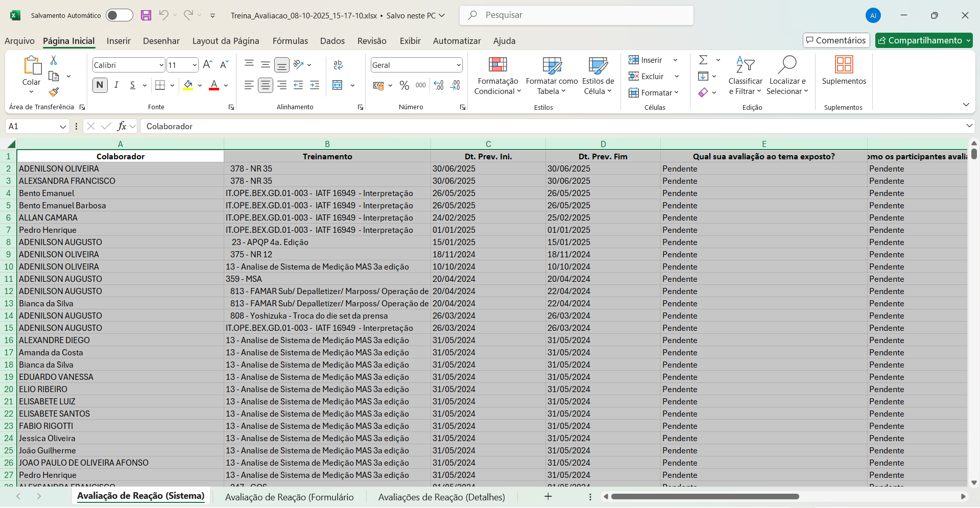This screenshot has width=980, height=508.
Task: Toggle the Salvamento Automático switch
Action: coord(119,15)
